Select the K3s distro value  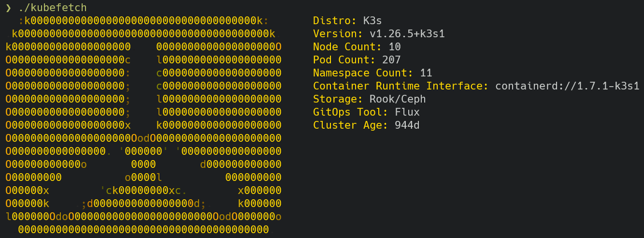coord(372,21)
